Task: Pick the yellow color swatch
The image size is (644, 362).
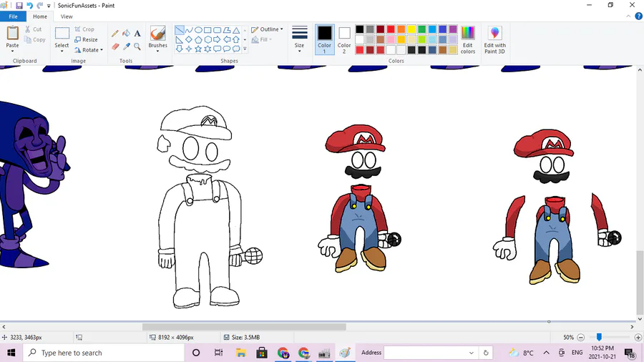Action: [411, 29]
